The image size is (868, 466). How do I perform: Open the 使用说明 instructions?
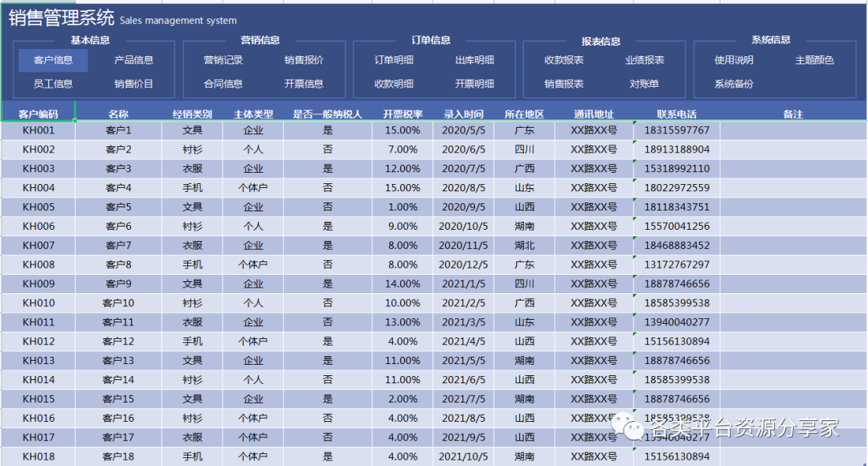(734, 60)
